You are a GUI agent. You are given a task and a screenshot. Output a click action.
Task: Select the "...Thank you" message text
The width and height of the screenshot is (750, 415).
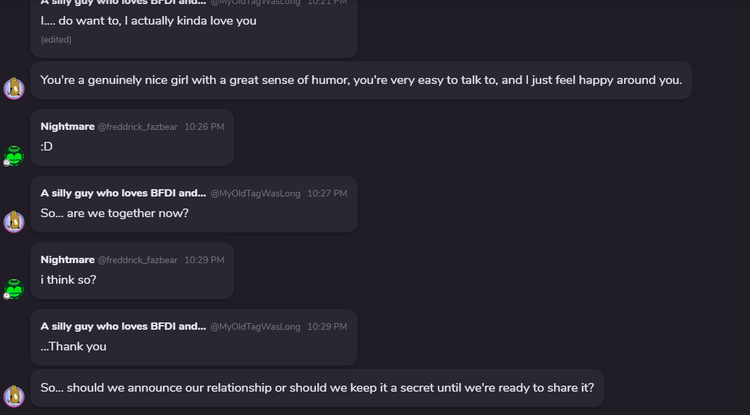(73, 346)
